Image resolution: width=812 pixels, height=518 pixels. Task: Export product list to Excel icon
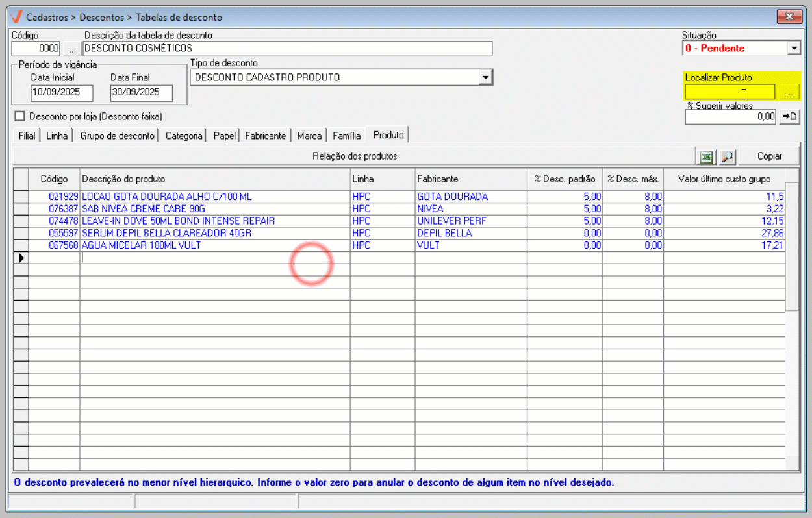(x=706, y=156)
